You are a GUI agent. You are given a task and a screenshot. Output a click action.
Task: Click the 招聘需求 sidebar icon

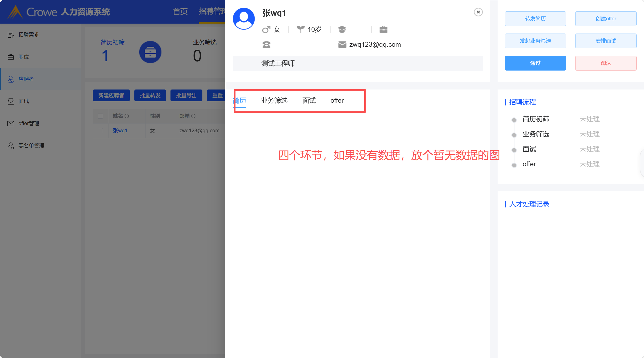pyautogui.click(x=10, y=35)
